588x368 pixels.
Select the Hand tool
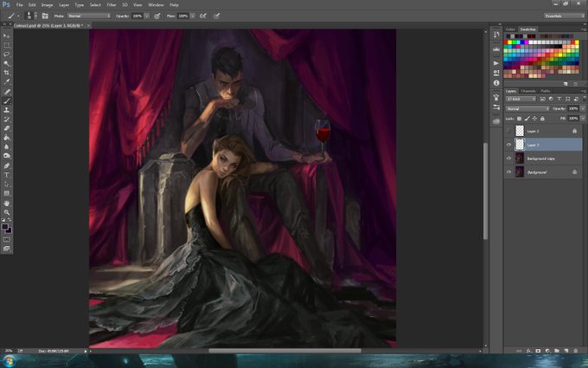tap(7, 203)
